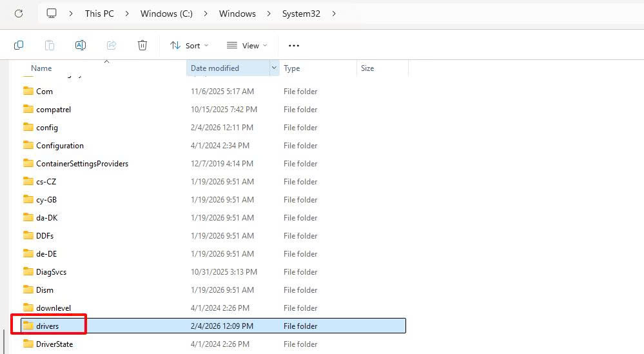Expand the chevron after the PC icon
Image resolution: width=644 pixels, height=354 pixels.
click(71, 14)
